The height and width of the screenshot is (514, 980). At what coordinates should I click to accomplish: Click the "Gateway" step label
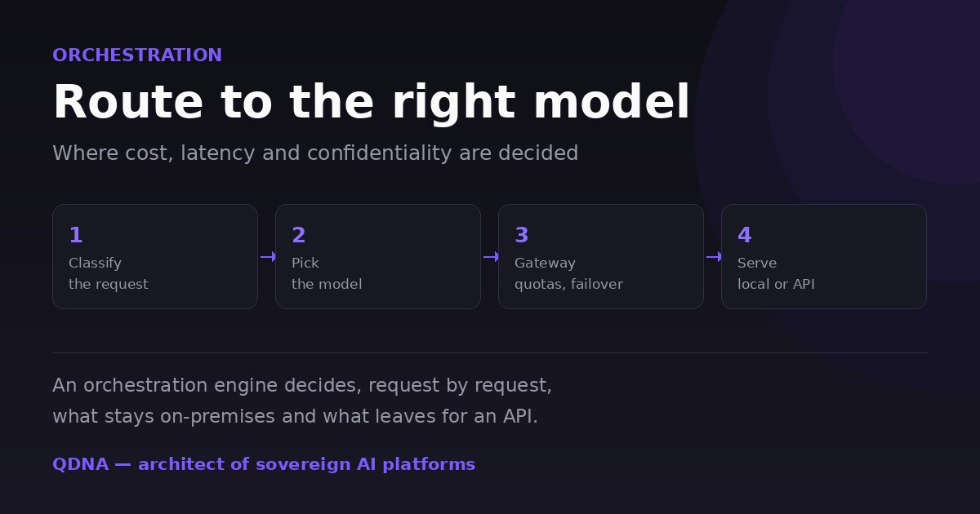coord(545,264)
